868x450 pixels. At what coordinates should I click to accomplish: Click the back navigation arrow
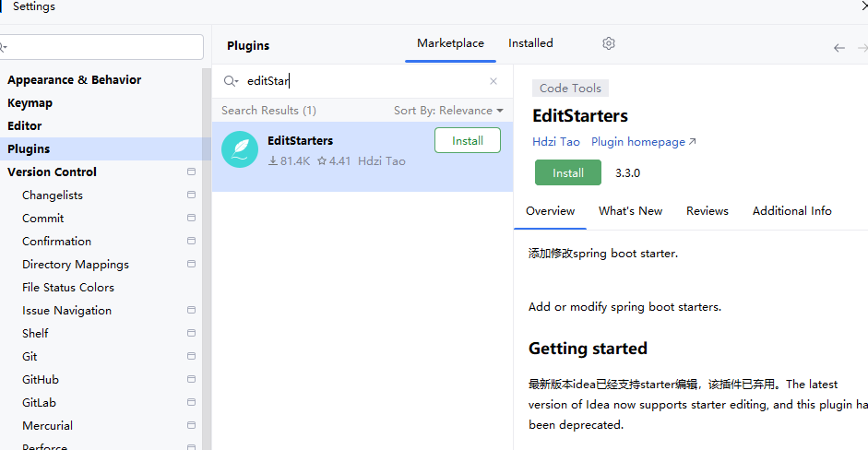click(x=839, y=48)
